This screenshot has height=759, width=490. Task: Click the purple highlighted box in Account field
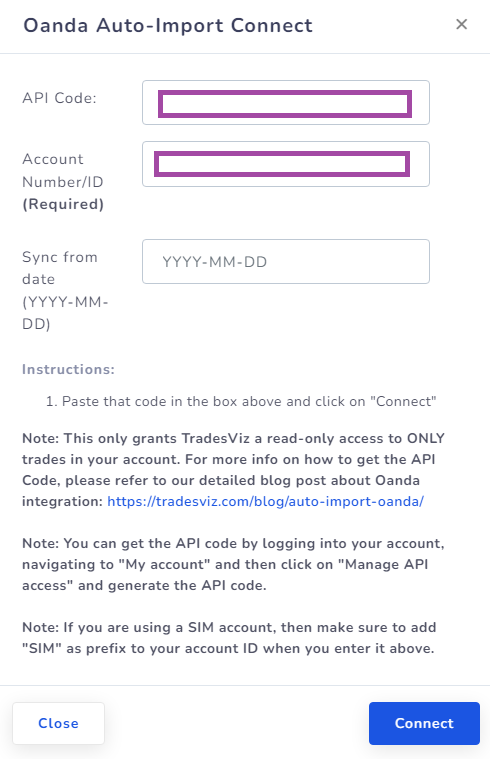tap(282, 164)
